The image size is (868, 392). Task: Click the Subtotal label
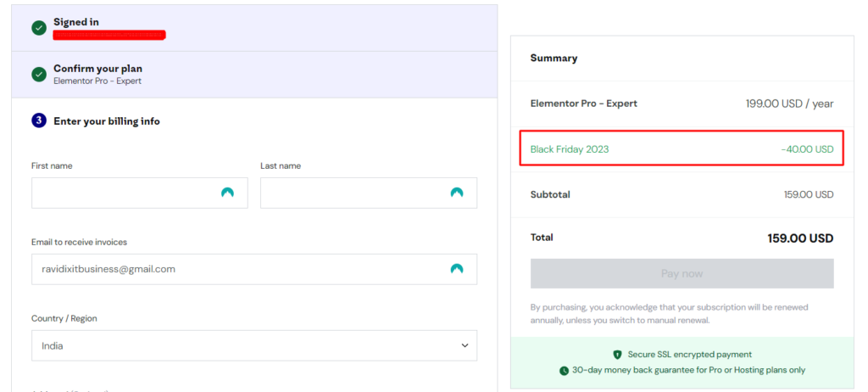550,194
